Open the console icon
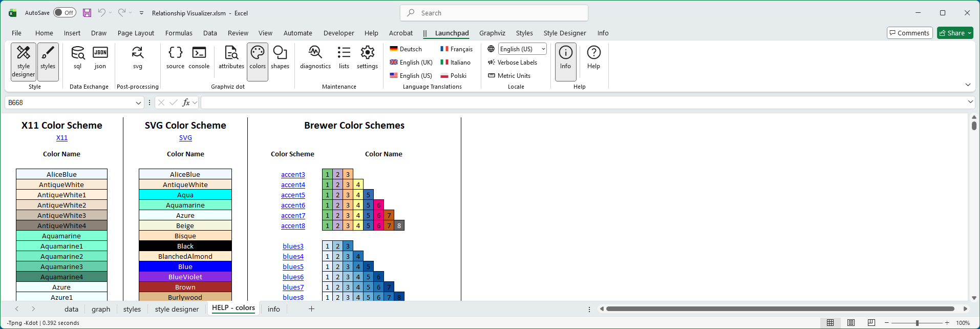Screen dimensions: 980x329 point(199,57)
